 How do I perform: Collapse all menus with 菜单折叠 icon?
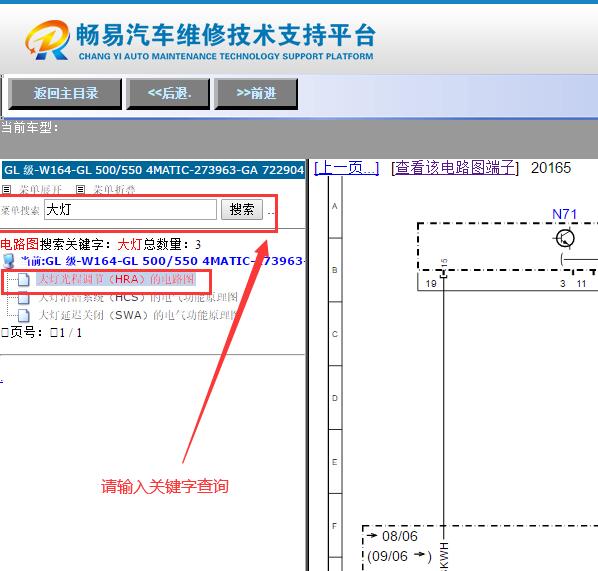coord(80,189)
